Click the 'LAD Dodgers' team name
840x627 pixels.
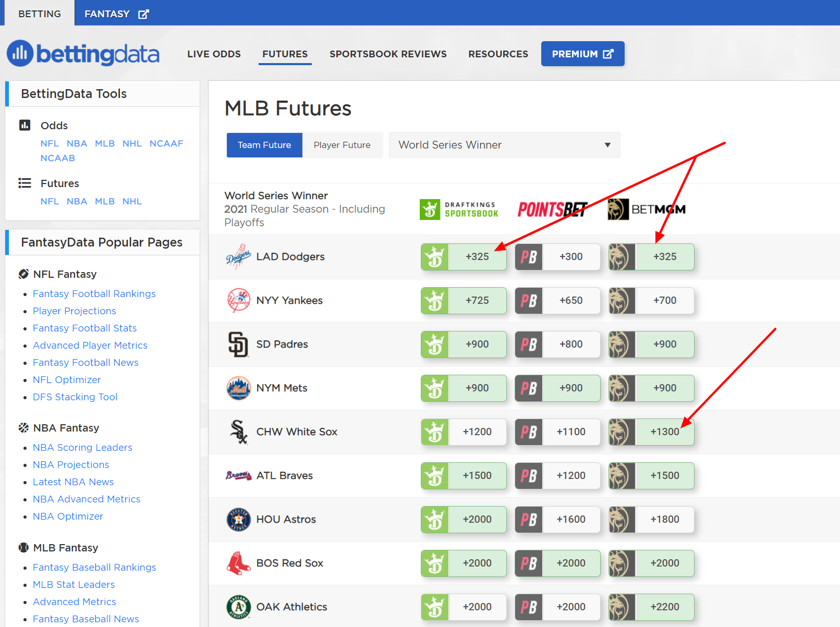pyautogui.click(x=290, y=256)
